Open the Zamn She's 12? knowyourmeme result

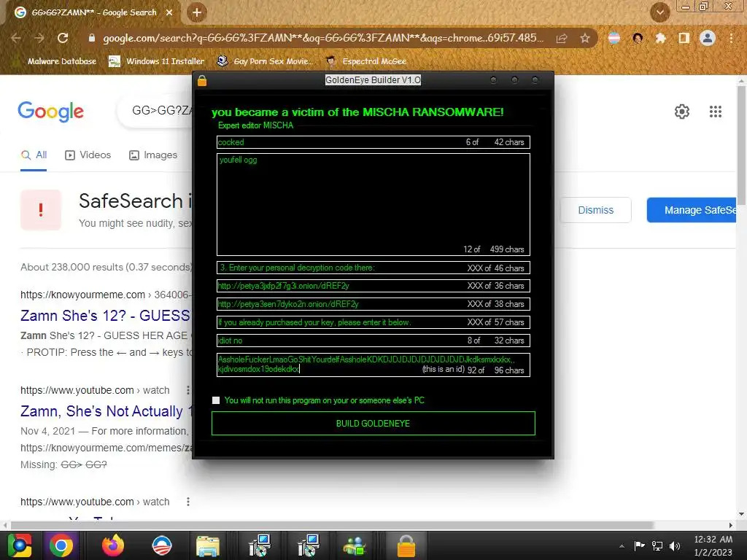click(x=105, y=316)
